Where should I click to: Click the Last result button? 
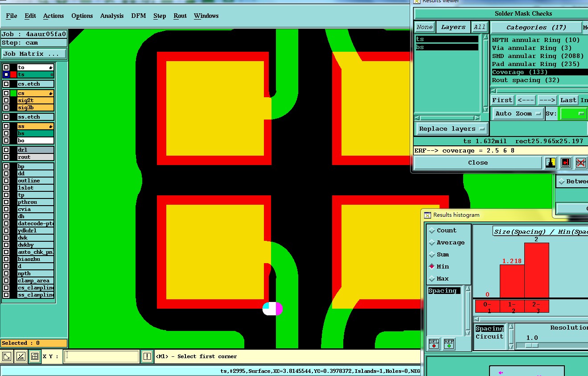tap(568, 100)
